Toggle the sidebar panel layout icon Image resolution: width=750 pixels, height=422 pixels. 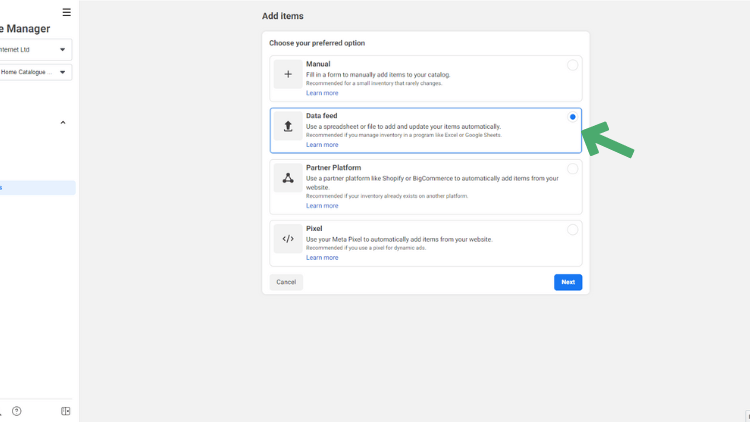[x=66, y=411]
